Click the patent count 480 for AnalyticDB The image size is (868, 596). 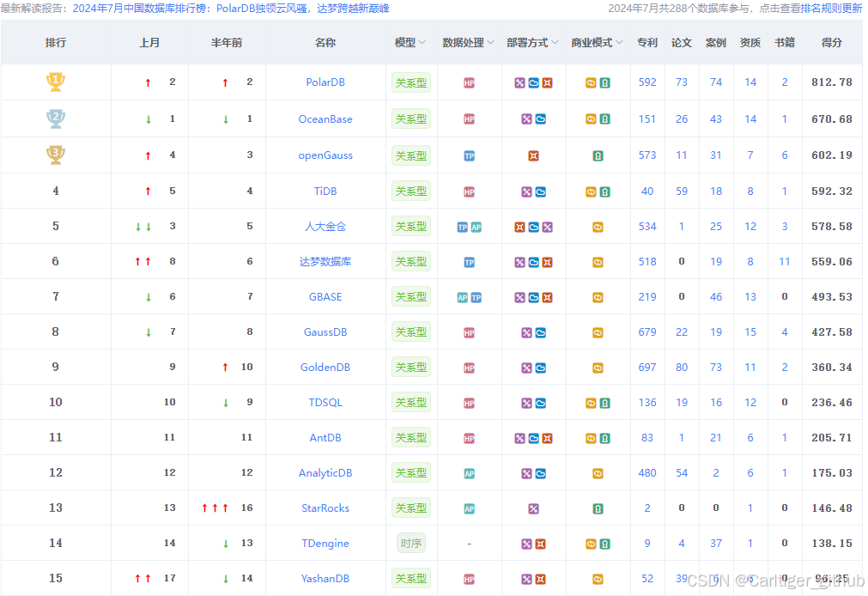[x=647, y=473]
